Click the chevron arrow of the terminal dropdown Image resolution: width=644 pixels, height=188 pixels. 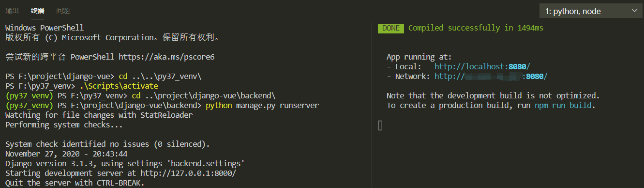(634, 11)
